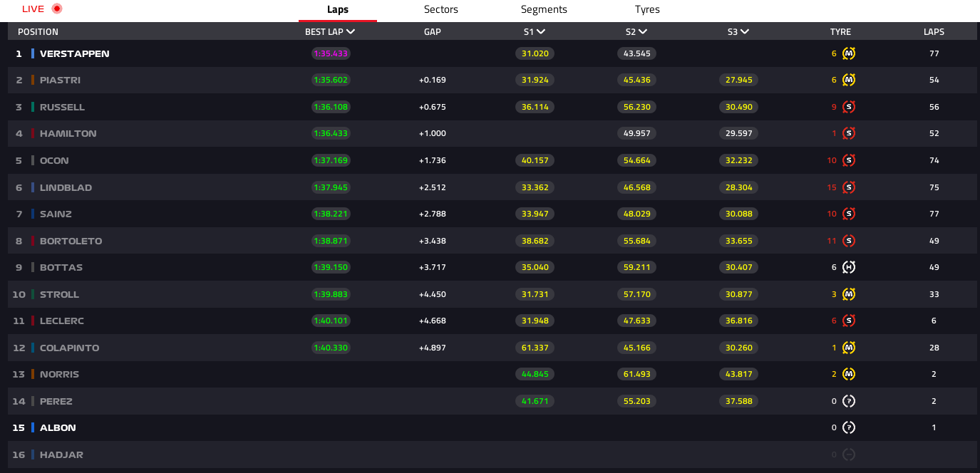
Task: Click the red LIVE recording indicator icon
Action: tap(57, 9)
